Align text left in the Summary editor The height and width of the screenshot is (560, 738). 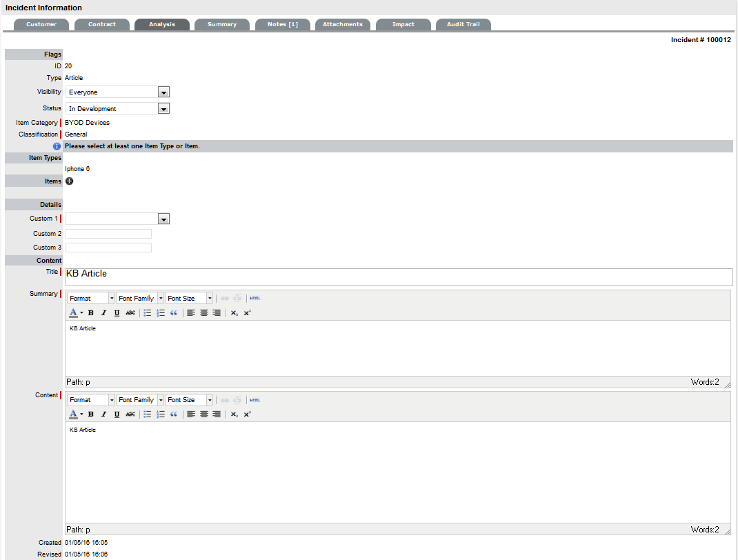190,313
